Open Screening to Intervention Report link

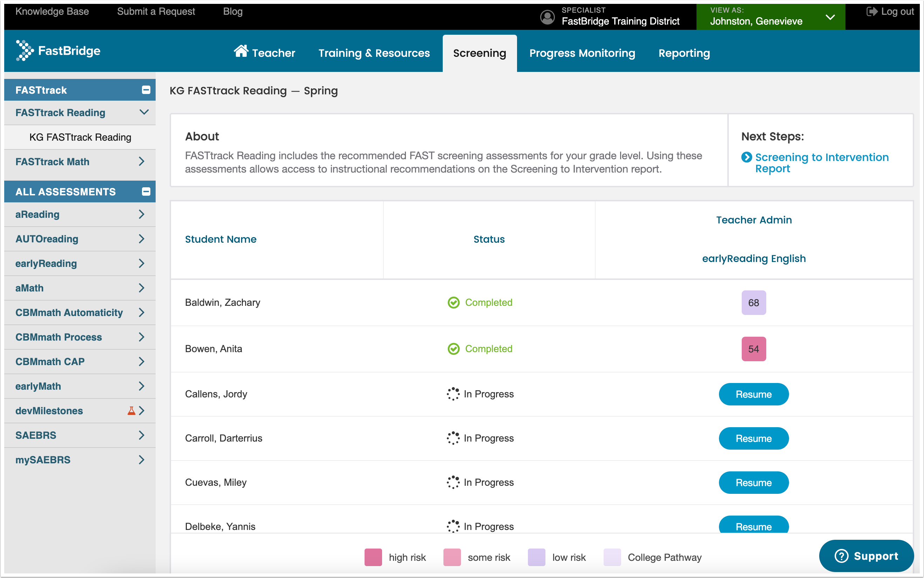point(822,163)
